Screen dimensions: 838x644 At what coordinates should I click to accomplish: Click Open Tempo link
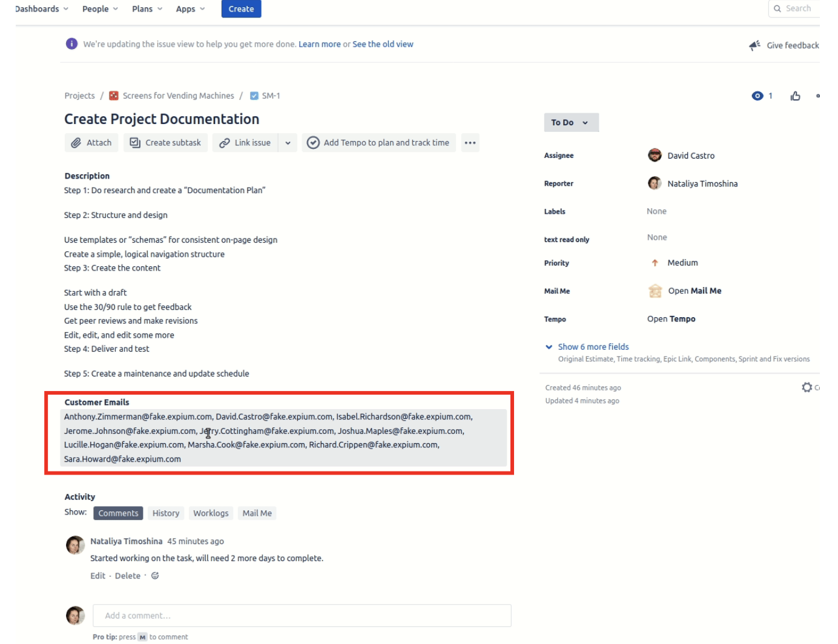671,319
